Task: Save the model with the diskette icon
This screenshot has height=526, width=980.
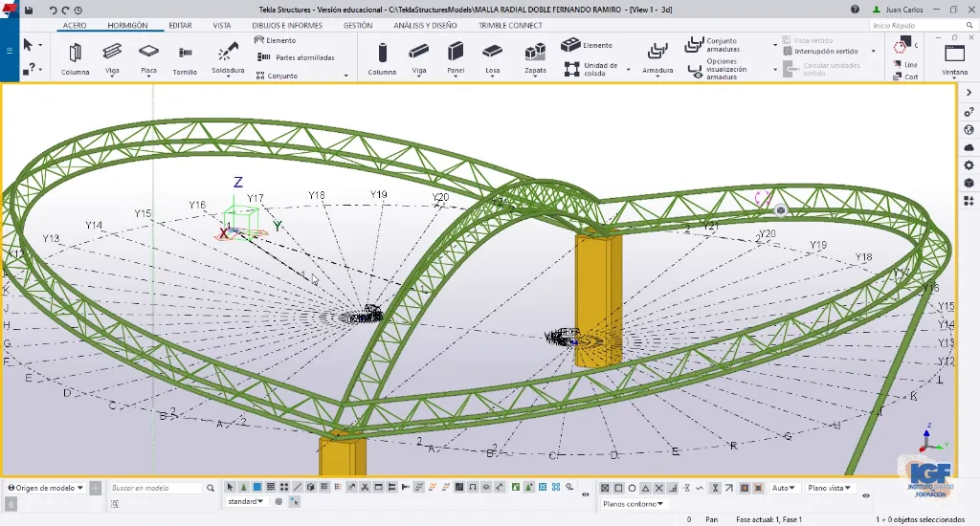Action: coord(29,10)
